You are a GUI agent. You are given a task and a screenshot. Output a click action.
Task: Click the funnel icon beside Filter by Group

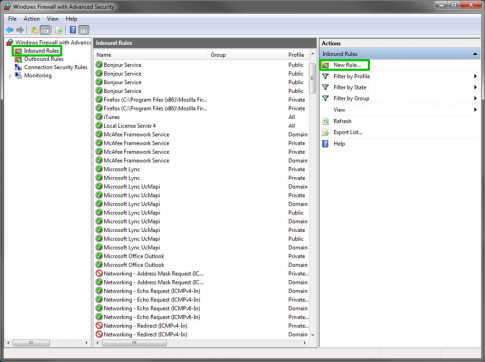tap(326, 98)
